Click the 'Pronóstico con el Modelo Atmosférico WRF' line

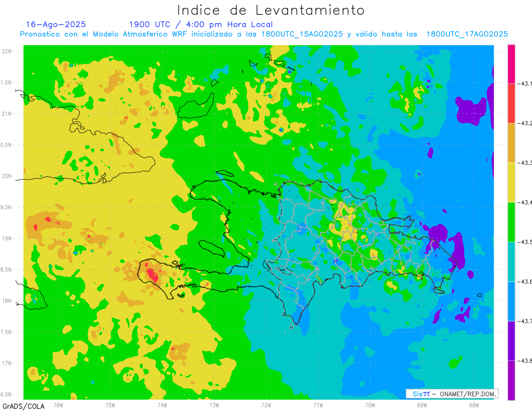[x=264, y=34]
